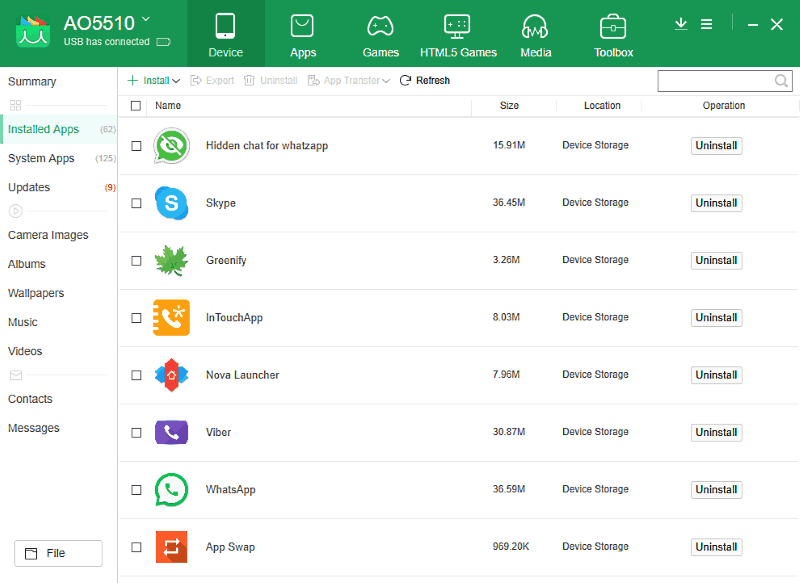Check the Hidden chat for whatzapp checkbox
The height and width of the screenshot is (583, 800).
point(136,146)
